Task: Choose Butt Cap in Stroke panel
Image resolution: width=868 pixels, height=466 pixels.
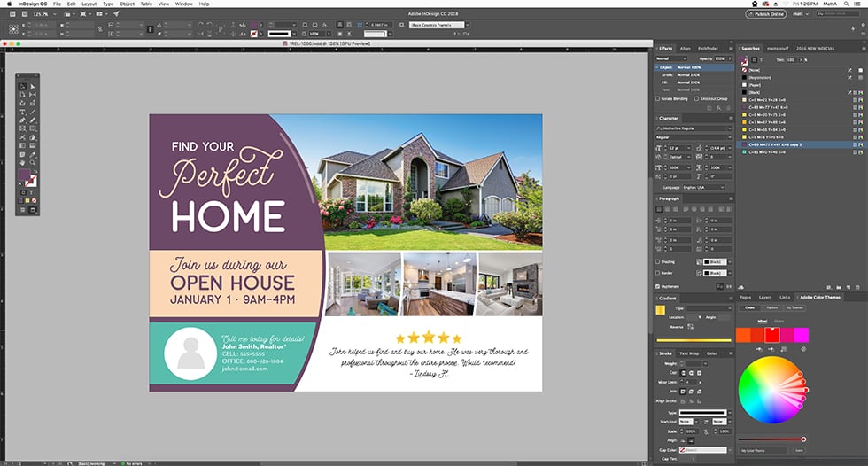Action: tap(683, 373)
